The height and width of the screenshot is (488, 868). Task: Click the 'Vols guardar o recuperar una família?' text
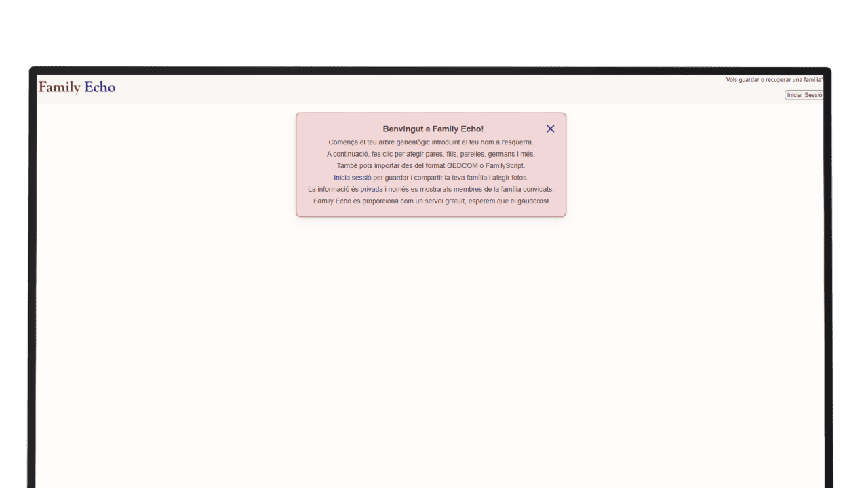[774, 80]
